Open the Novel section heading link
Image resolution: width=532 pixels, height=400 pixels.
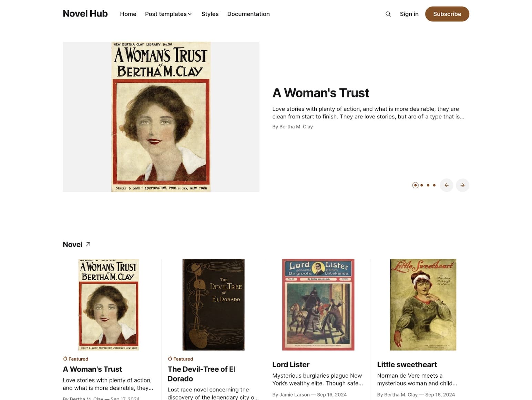(72, 244)
